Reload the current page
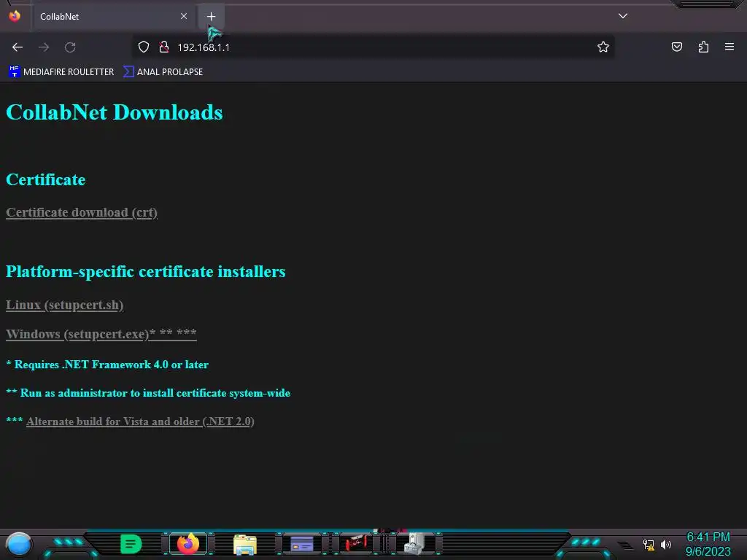Image resolution: width=747 pixels, height=560 pixels. (x=70, y=47)
